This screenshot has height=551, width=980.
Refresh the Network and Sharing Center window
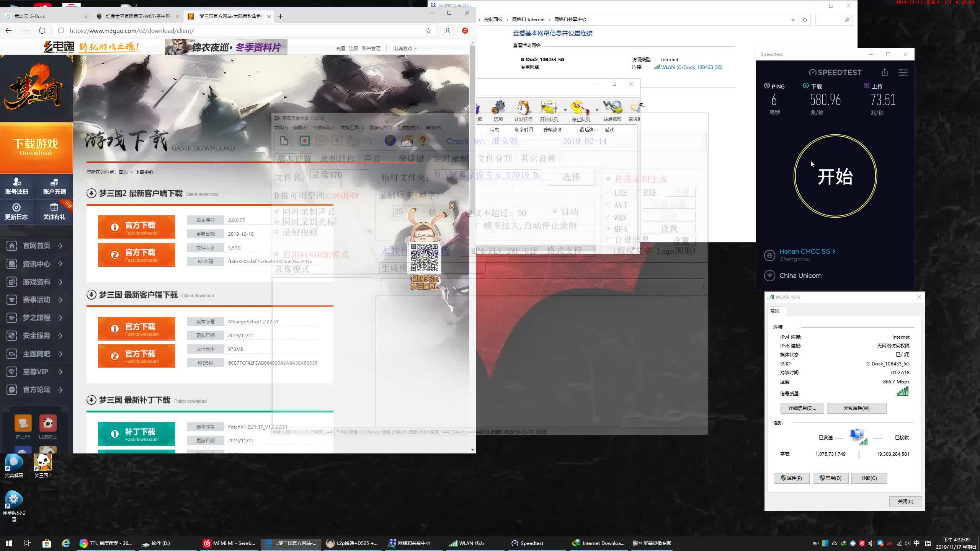(x=805, y=20)
